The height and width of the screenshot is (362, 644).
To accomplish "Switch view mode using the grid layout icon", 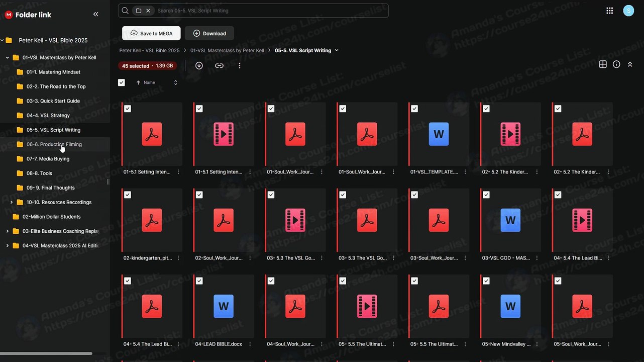I will [x=603, y=64].
